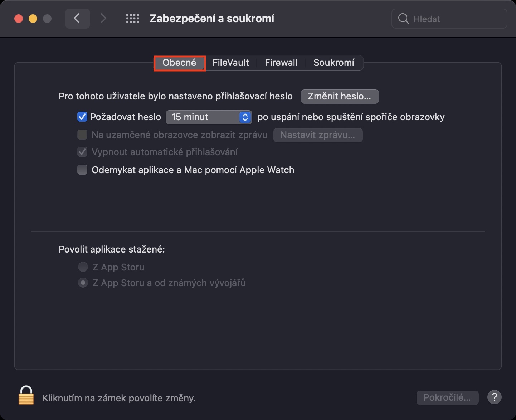This screenshot has height=420, width=516.
Task: Toggle the Požadovat heslo checkbox
Action: (x=82, y=117)
